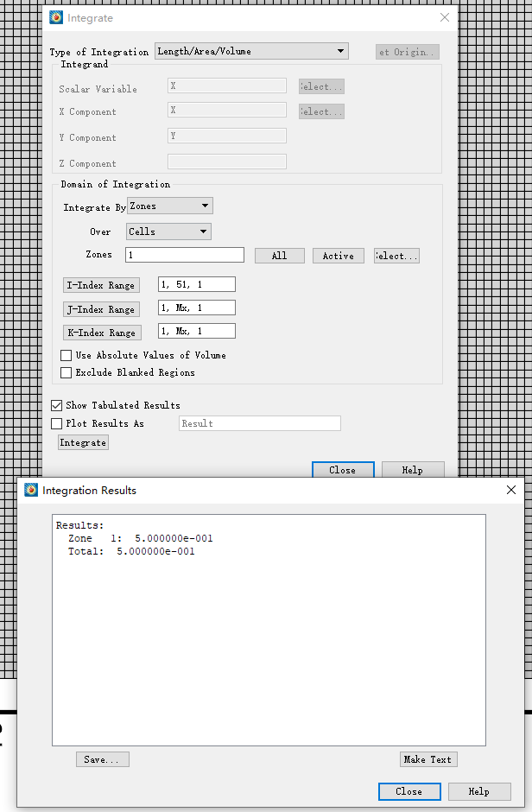Click the I-Index Range button
Viewport: 532px width, 812px height.
click(101, 285)
